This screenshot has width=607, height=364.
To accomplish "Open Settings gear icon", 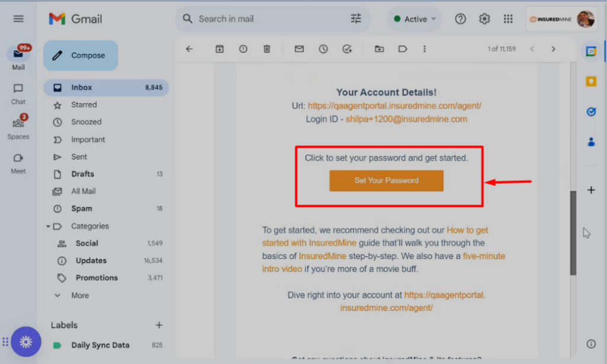I will click(x=484, y=18).
